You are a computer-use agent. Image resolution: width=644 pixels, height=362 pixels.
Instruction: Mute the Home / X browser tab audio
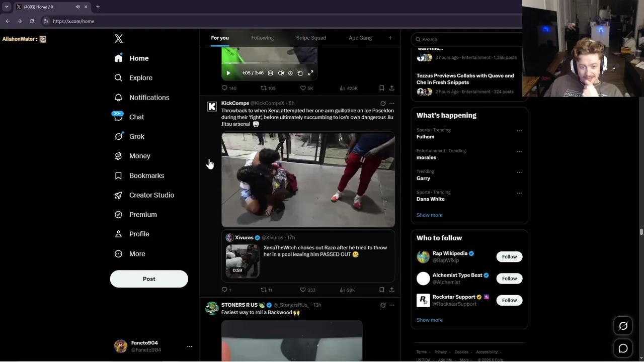78,7
